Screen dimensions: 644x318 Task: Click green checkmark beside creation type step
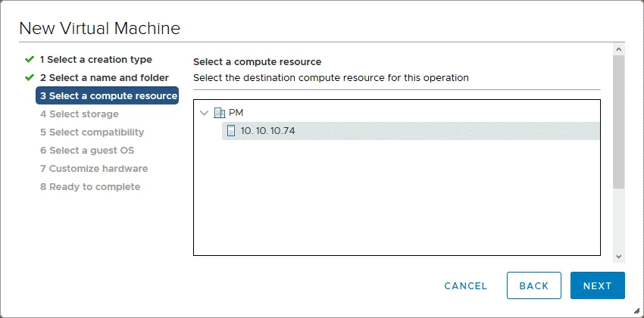tap(30, 59)
